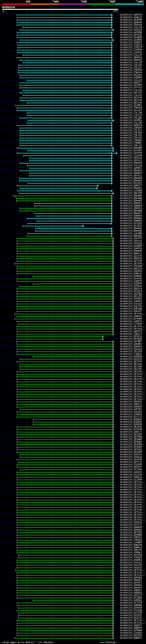Click the =100char. scale legend
The image size is (146, 644).
[x=108, y=642]
